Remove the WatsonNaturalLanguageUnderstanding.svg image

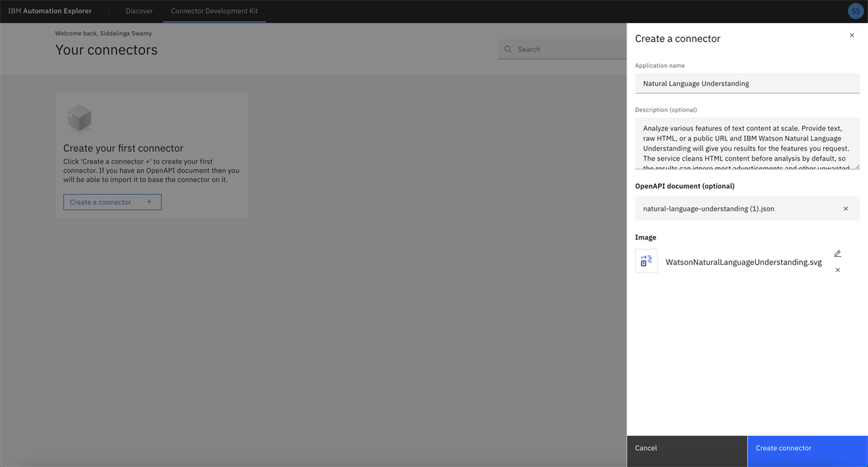tap(838, 270)
